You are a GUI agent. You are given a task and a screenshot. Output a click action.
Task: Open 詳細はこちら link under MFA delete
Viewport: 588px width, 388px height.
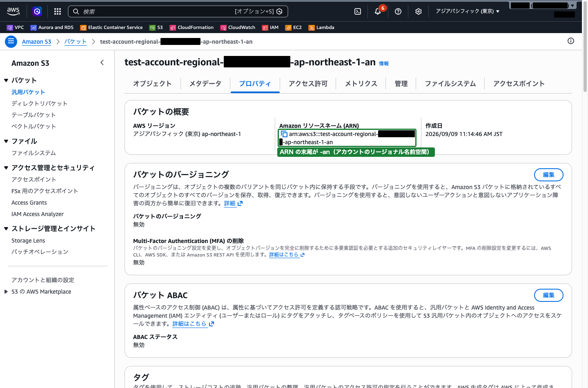pyautogui.click(x=287, y=255)
